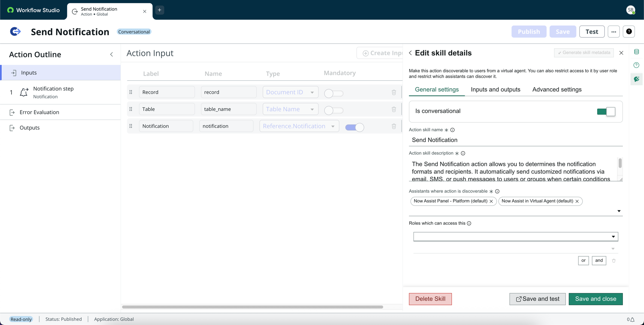The height and width of the screenshot is (325, 644).
Task: Show info for Action skill description
Action: (x=463, y=153)
